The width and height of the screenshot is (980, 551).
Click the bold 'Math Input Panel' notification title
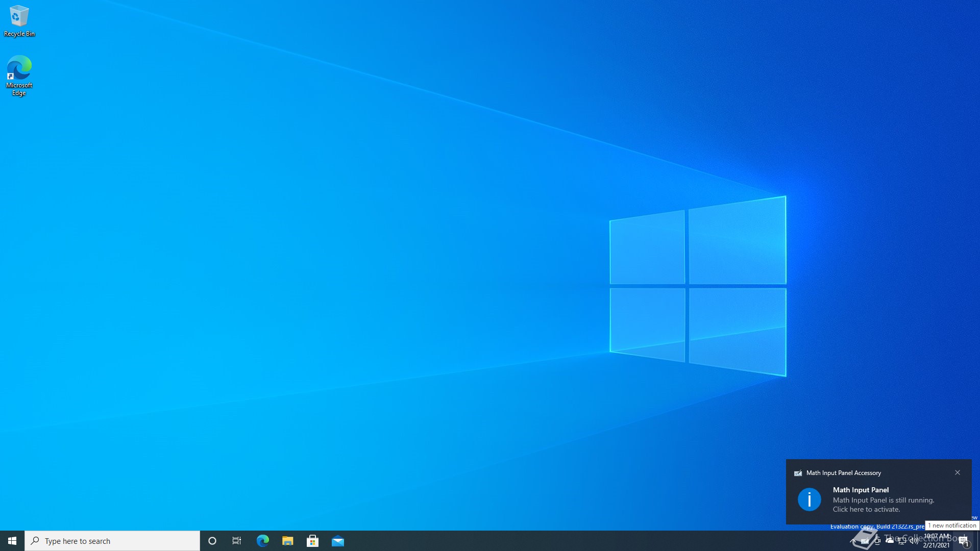[861, 490]
